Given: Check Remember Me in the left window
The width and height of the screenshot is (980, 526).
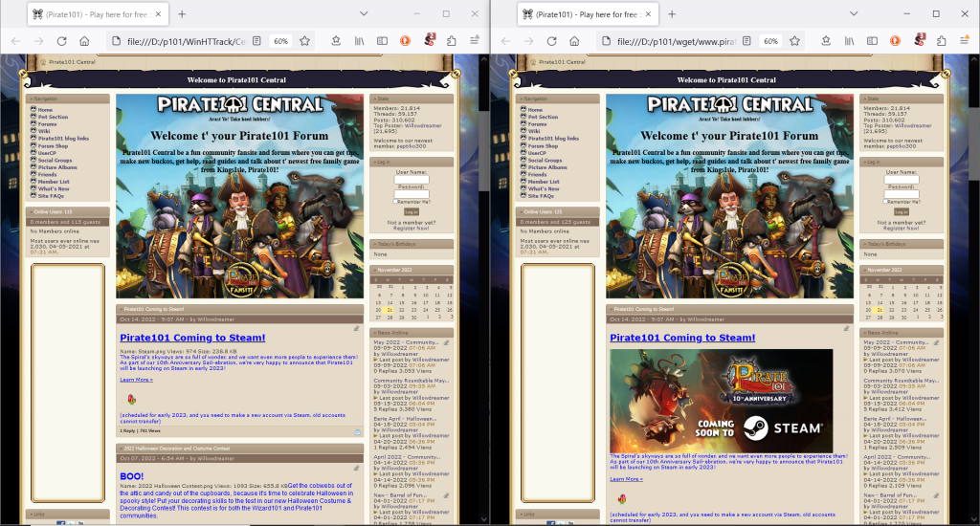Looking at the screenshot, I should 395,202.
